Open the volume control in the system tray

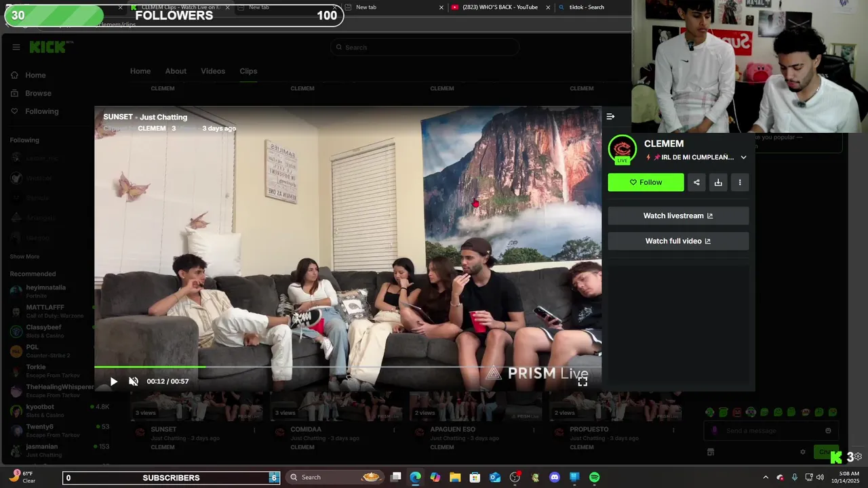coord(820,477)
